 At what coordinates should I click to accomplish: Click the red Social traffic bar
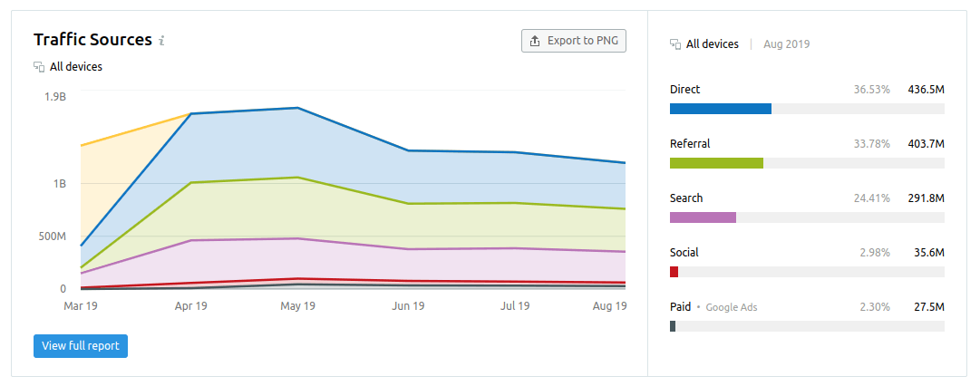pos(674,272)
